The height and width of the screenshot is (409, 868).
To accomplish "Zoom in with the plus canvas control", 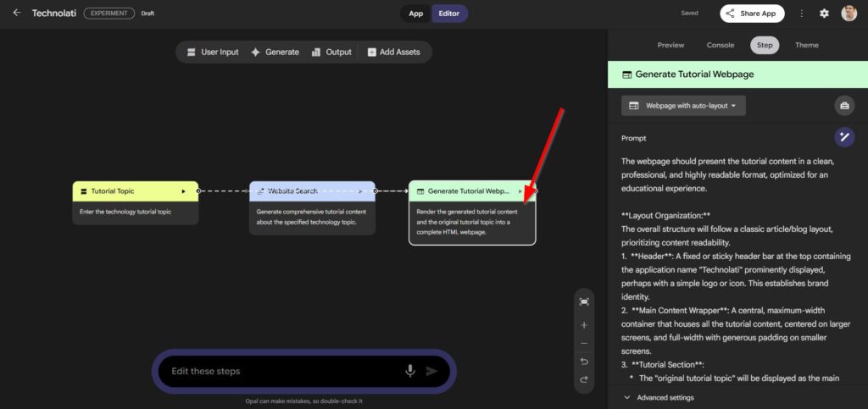I will click(584, 325).
